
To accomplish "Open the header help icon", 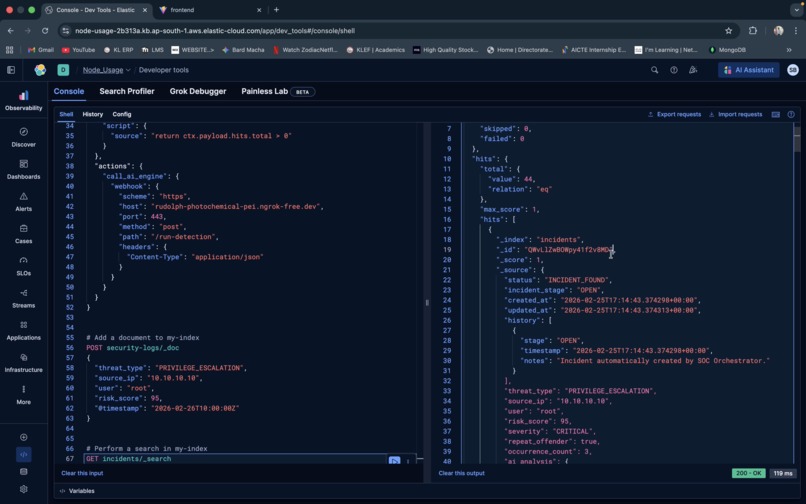I will [673, 70].
